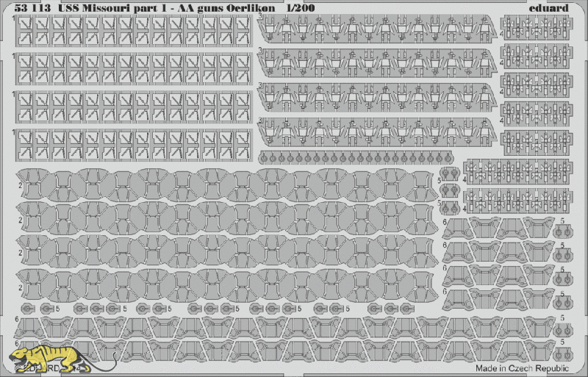Click the "53 113" product number text

tap(32, 7)
